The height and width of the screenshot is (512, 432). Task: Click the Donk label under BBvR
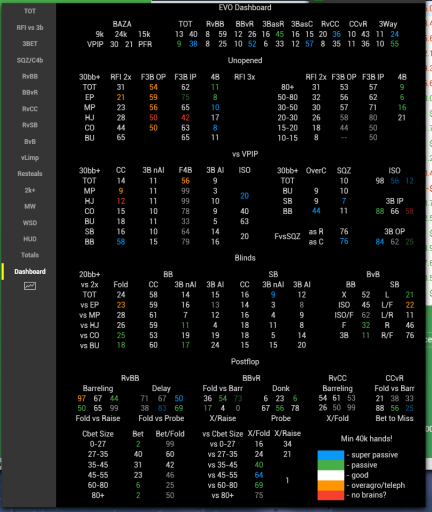point(281,388)
